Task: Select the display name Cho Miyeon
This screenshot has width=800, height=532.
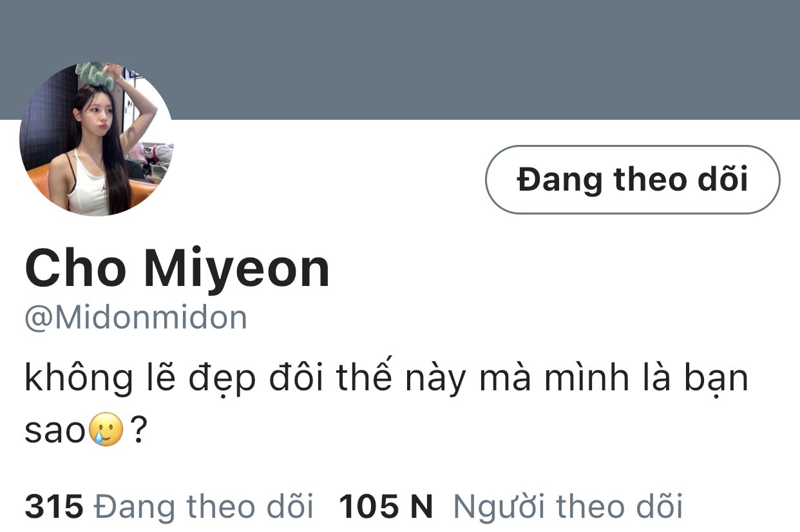Action: tap(177, 268)
